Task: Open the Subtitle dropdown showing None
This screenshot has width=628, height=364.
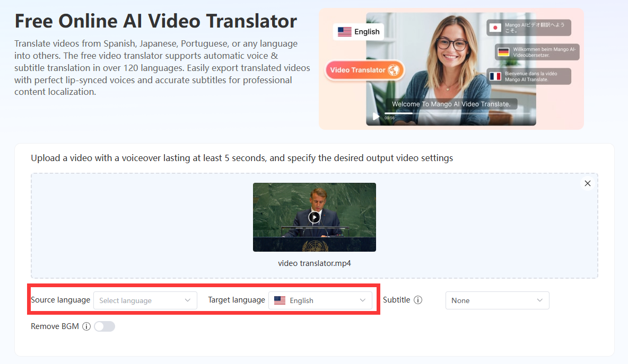Action: (x=497, y=300)
